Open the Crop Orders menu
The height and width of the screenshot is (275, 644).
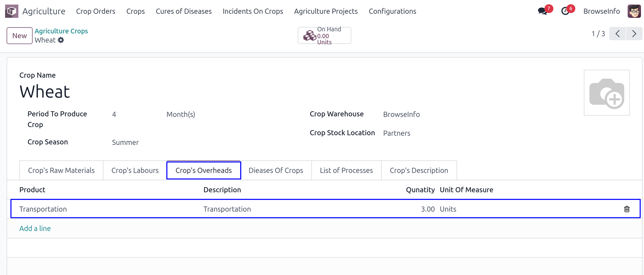(x=96, y=11)
